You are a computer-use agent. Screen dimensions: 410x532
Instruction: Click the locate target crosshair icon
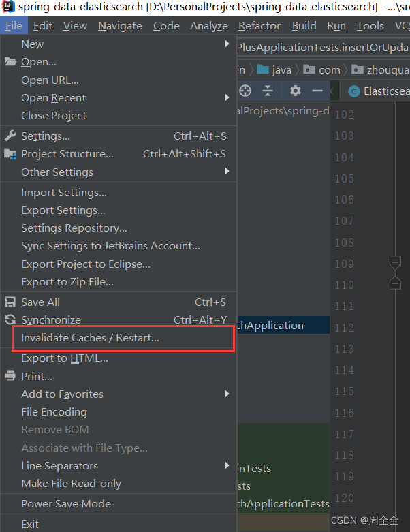[x=245, y=91]
